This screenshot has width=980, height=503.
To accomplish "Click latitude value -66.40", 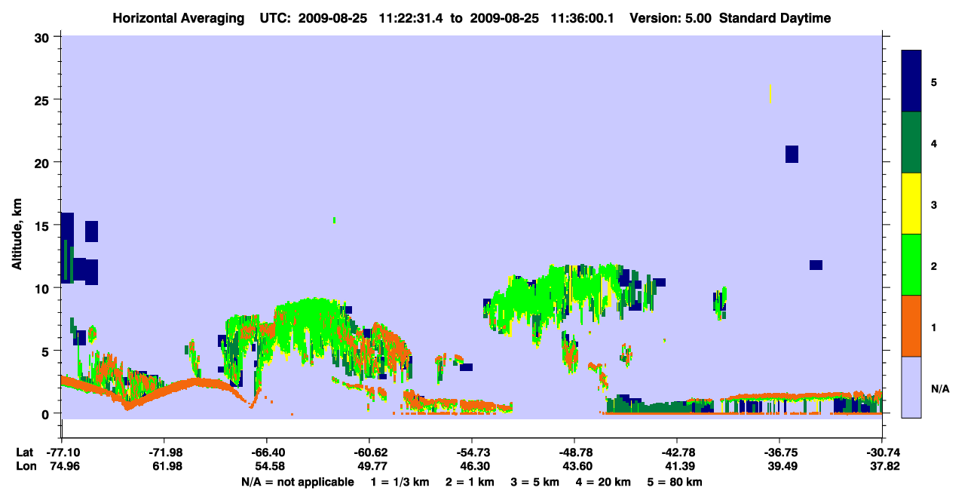I will coord(267,452).
